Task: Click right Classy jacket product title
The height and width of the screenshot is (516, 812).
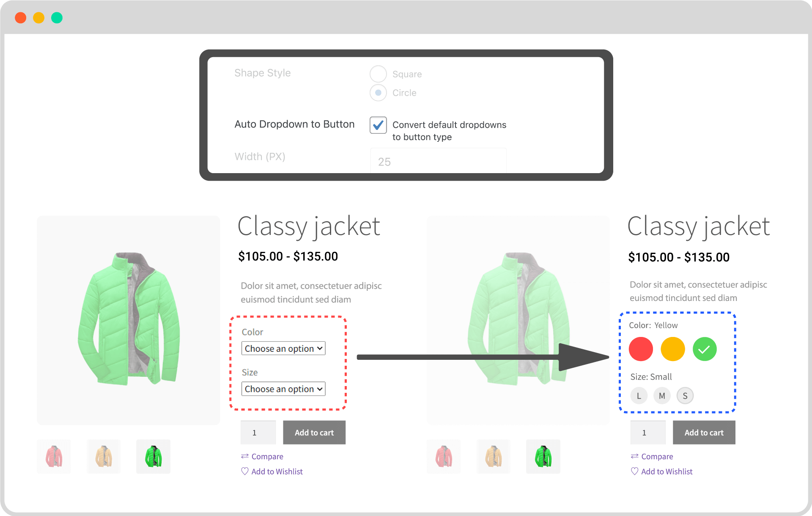Action: [699, 226]
